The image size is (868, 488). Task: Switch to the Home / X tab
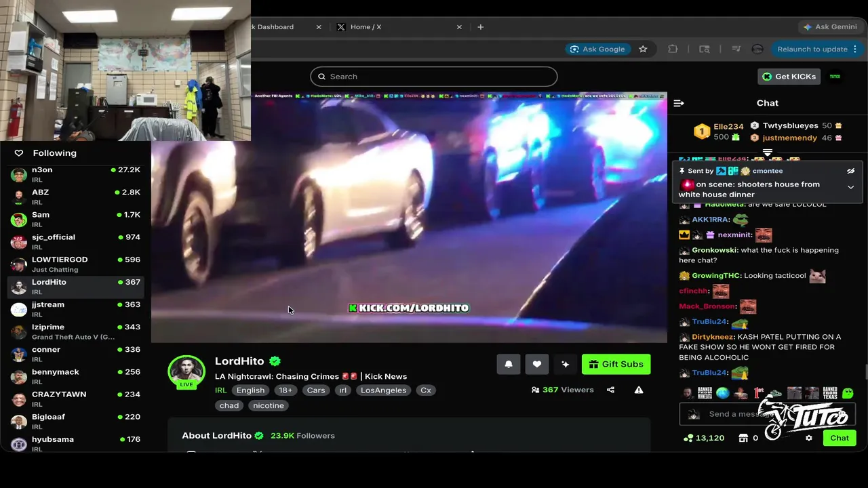pos(399,27)
